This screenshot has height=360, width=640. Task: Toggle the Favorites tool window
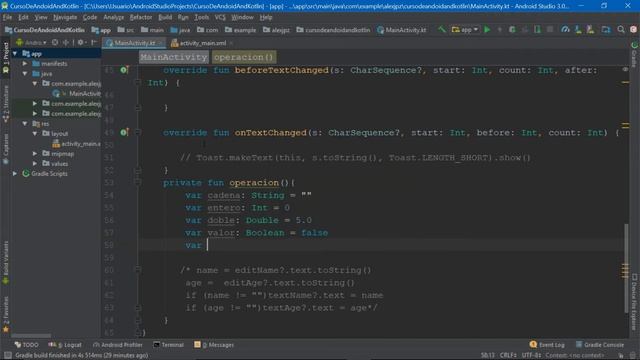coord(6,313)
